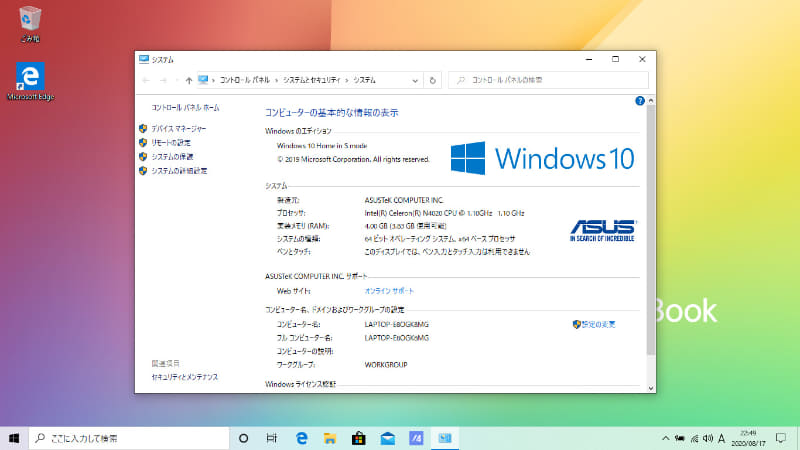Open Cortana from the taskbar circle
This screenshot has height=450, width=800.
tap(243, 438)
